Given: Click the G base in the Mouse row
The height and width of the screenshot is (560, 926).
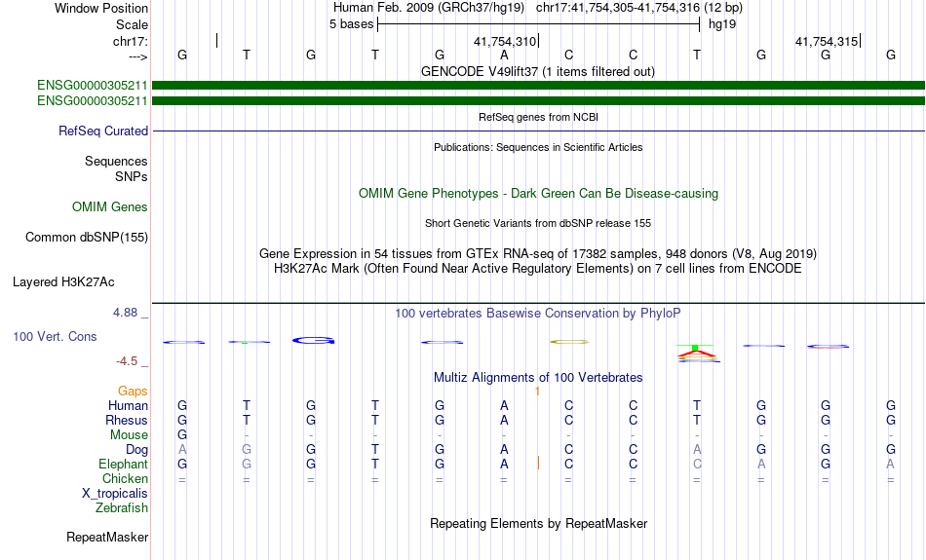Looking at the screenshot, I should (x=182, y=435).
